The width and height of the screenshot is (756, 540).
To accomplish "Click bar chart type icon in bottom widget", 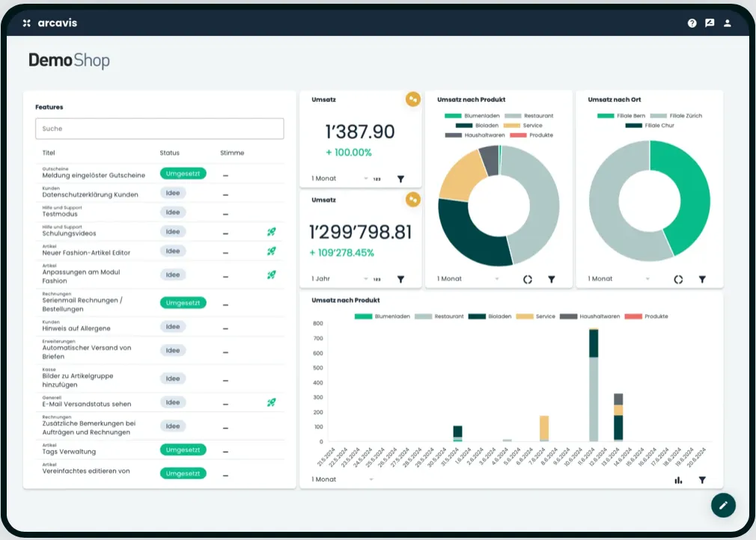I will [x=678, y=480].
